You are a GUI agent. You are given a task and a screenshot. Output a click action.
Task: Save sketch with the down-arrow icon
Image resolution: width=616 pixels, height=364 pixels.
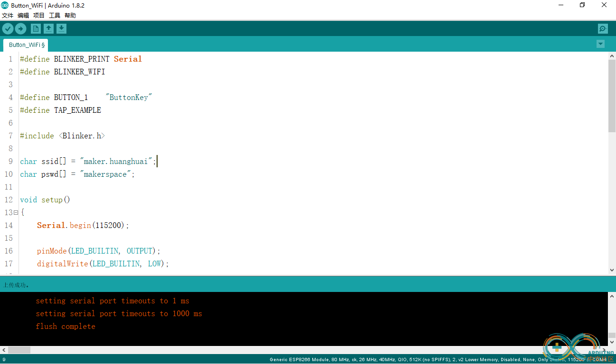point(61,29)
